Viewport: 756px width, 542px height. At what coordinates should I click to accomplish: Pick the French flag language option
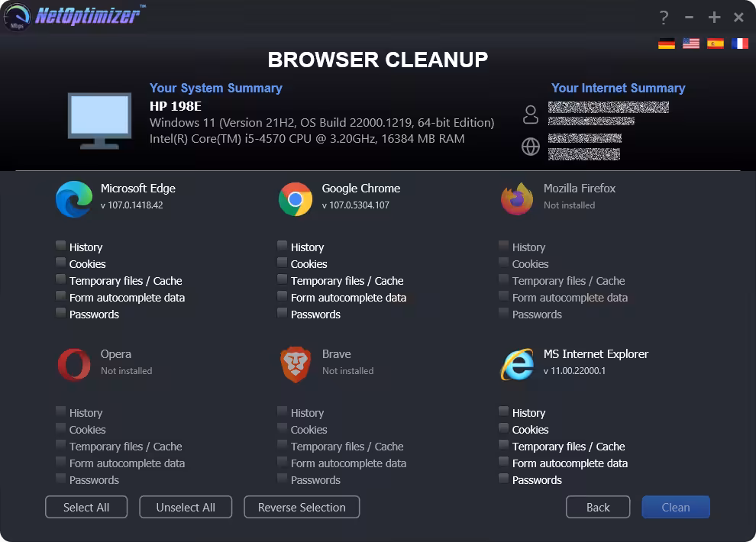point(740,44)
